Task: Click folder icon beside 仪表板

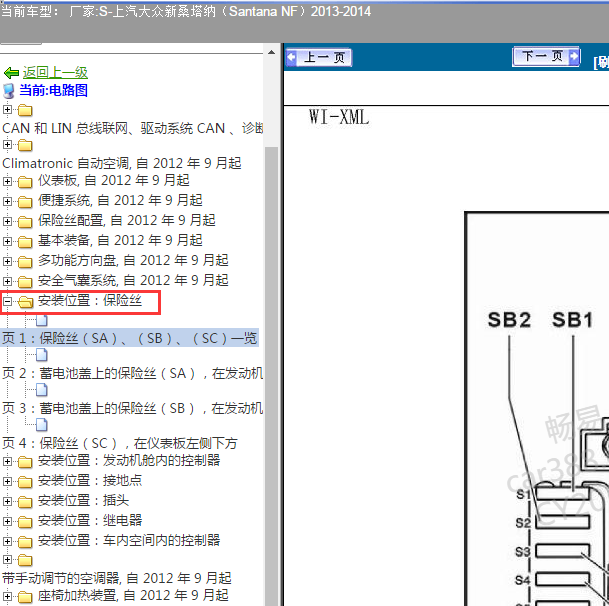Action: [25, 182]
